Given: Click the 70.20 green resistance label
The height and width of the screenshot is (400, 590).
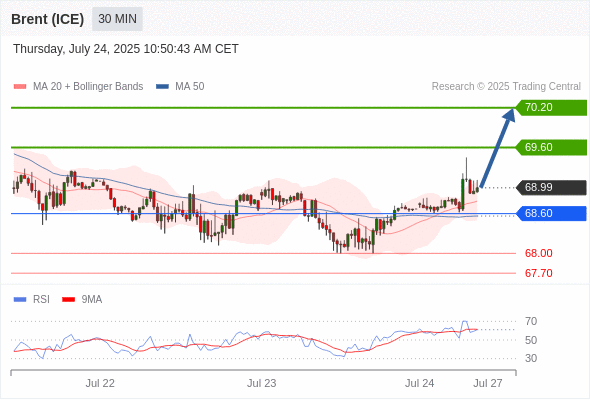Looking at the screenshot, I should click(x=551, y=108).
